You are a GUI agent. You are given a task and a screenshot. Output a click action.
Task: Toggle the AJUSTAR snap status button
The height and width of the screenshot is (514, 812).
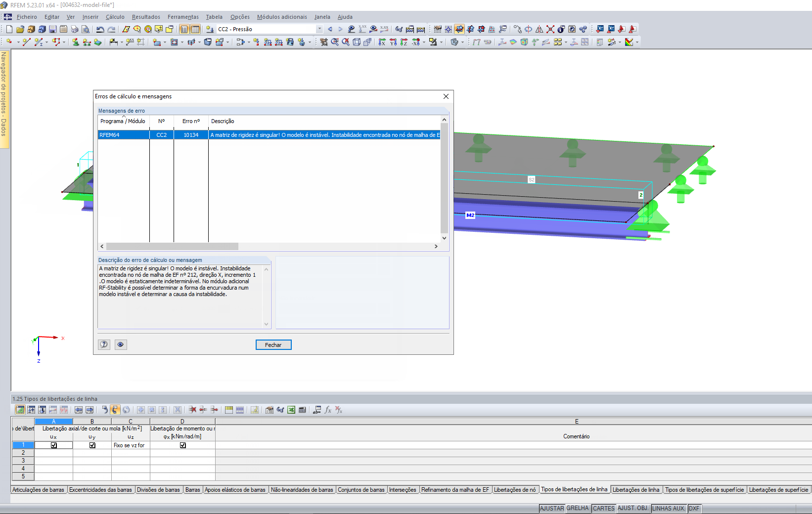pos(552,509)
